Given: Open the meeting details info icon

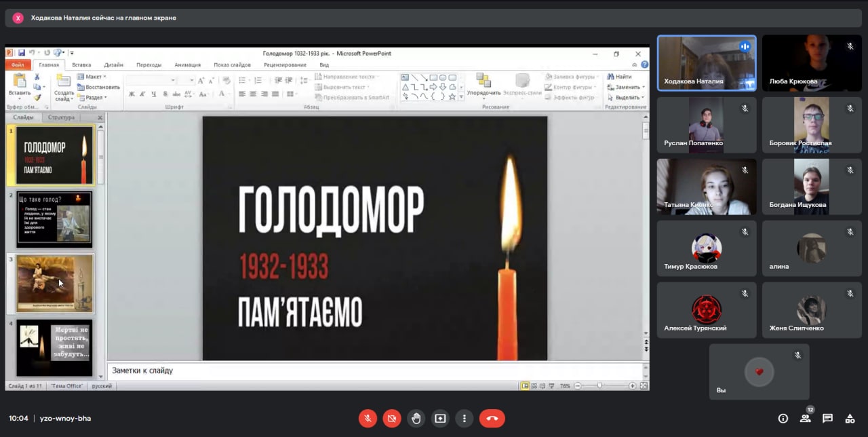Looking at the screenshot, I should pyautogui.click(x=783, y=419).
